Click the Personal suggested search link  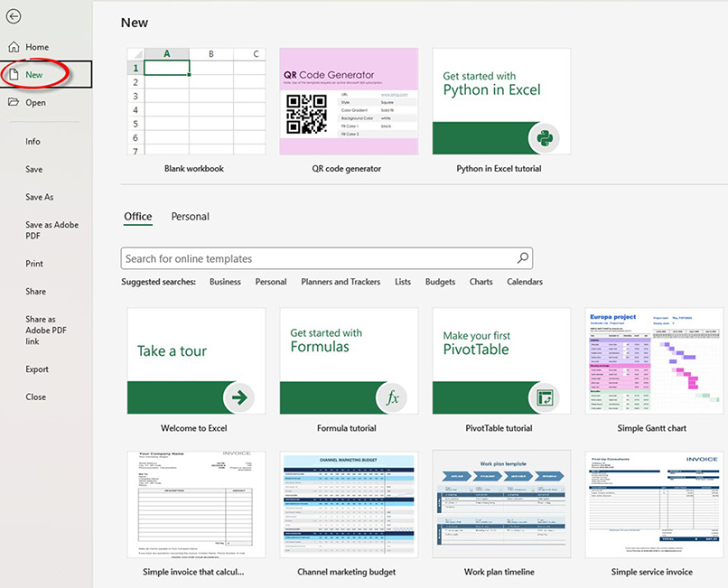(x=271, y=282)
